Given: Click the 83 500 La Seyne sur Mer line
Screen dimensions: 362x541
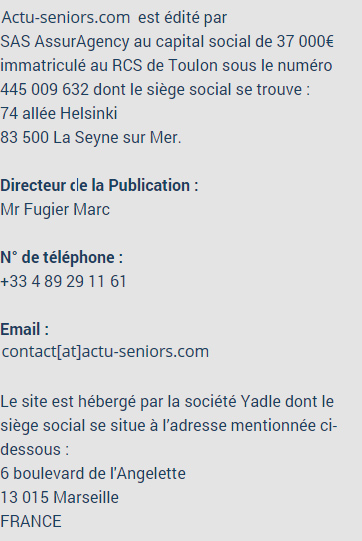Looking at the screenshot, I should 91,137.
